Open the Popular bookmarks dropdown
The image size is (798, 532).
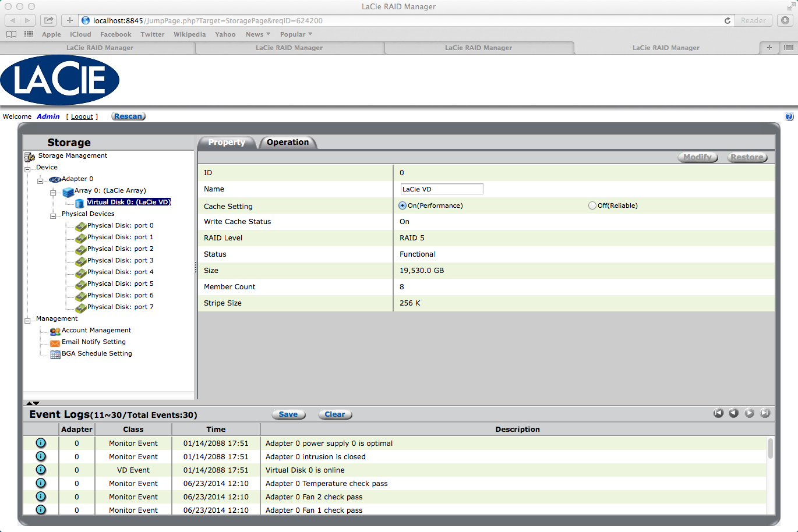(296, 34)
